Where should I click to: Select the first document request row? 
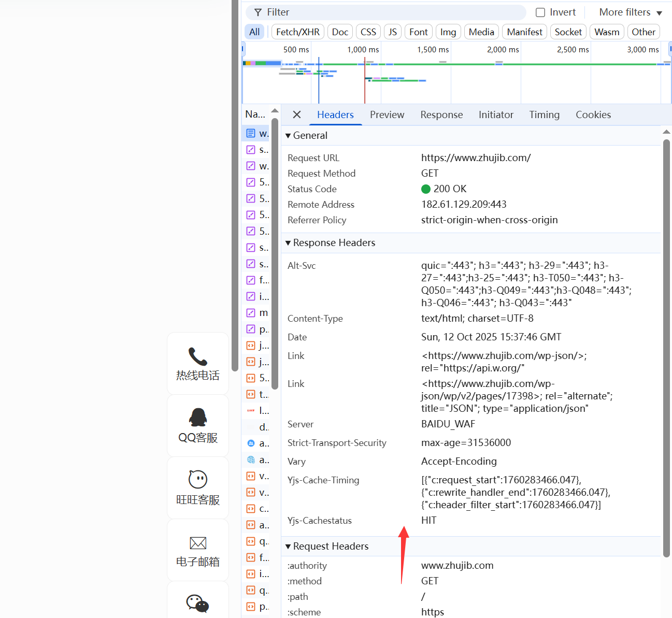click(257, 133)
